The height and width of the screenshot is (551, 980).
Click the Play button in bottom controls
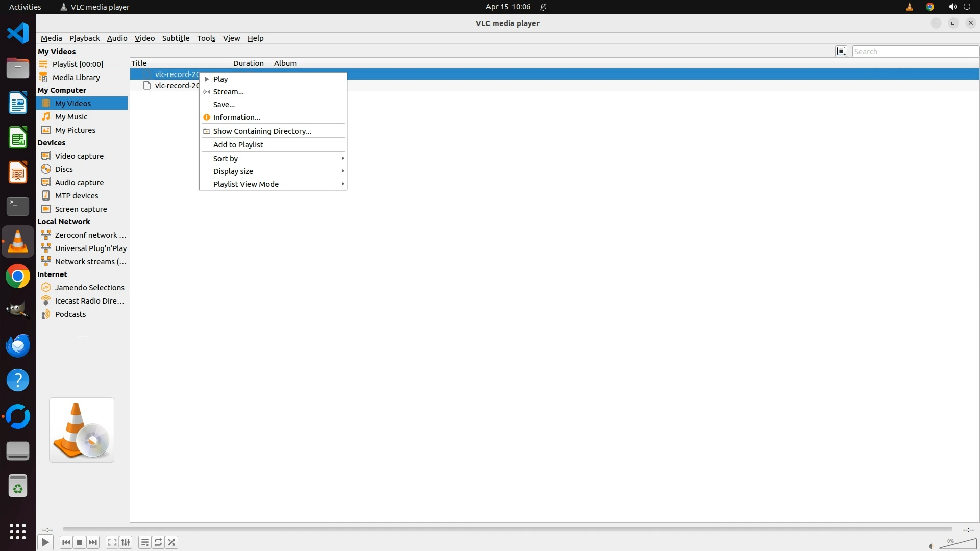click(x=45, y=542)
